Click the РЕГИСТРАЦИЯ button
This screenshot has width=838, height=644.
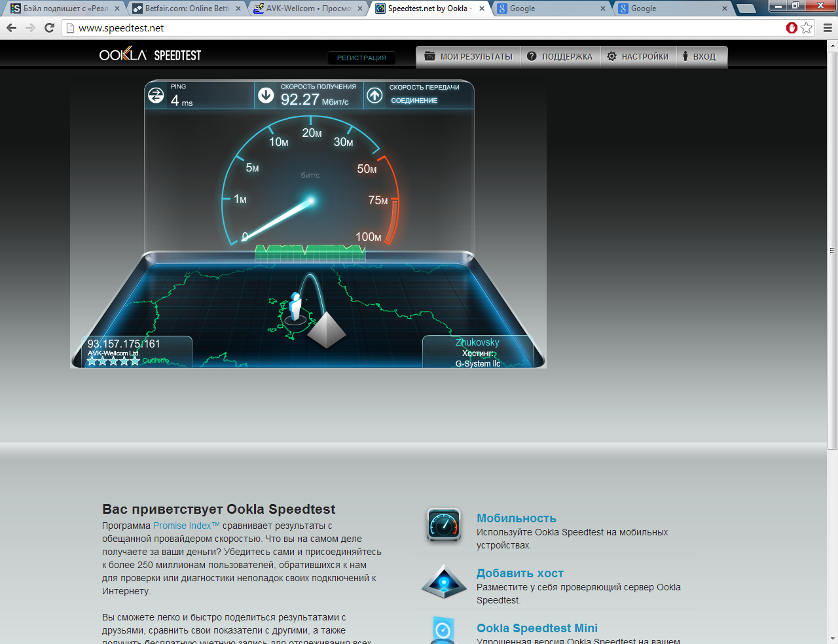coord(361,58)
